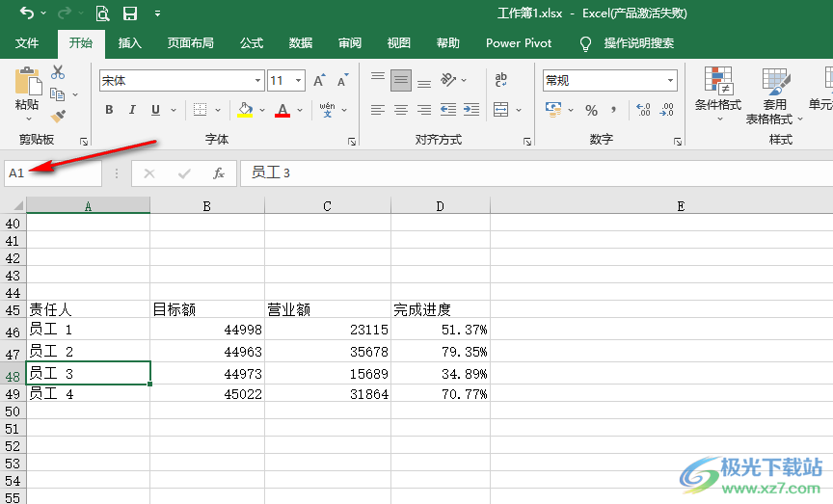Increase decimal places
833x504 pixels.
click(643, 110)
